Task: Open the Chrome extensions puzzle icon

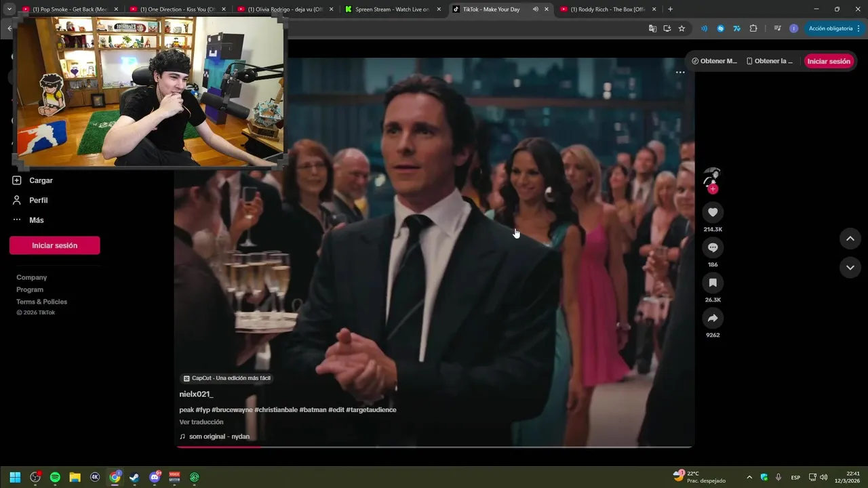Action: coord(753,28)
